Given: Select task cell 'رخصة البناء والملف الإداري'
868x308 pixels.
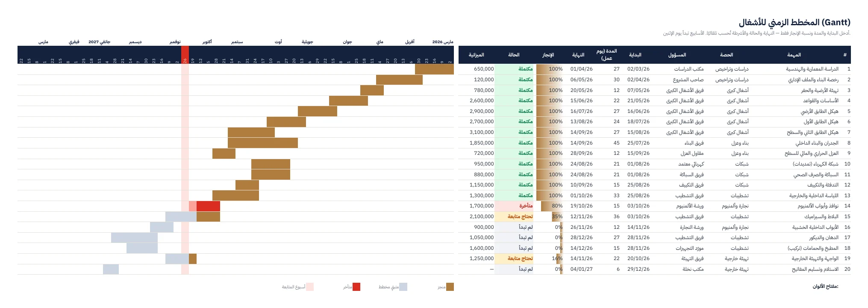Looking at the screenshot, I should [813, 80].
